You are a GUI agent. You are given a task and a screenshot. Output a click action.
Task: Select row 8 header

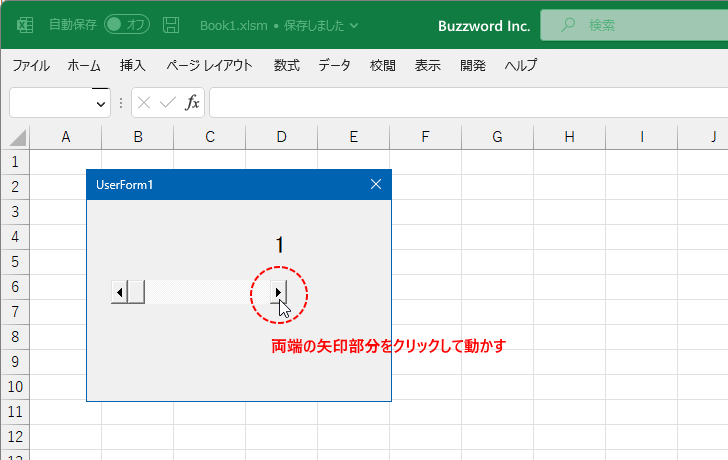pyautogui.click(x=15, y=337)
